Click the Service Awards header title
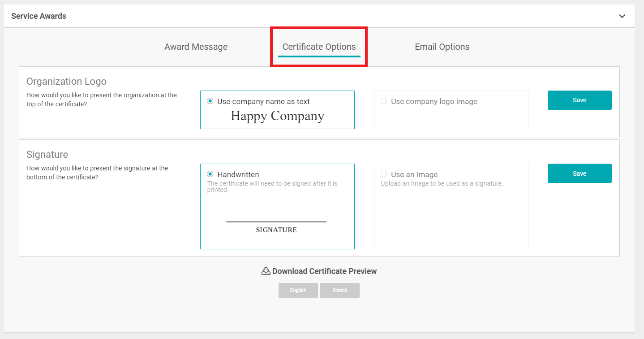 pyautogui.click(x=39, y=16)
